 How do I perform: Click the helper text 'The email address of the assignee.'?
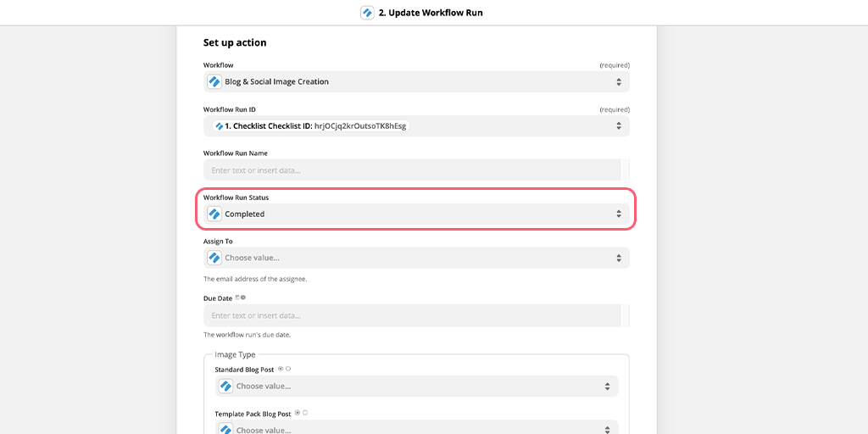tap(255, 279)
